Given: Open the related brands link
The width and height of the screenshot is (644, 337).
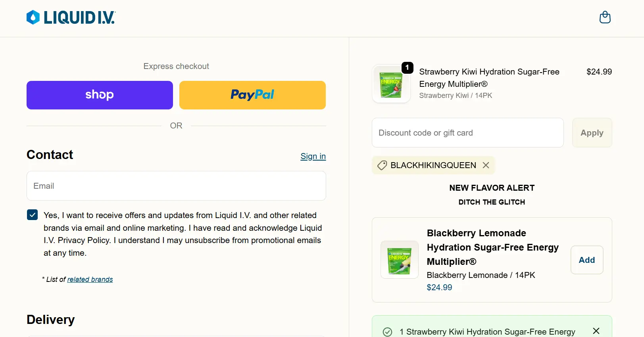Looking at the screenshot, I should coord(90,280).
